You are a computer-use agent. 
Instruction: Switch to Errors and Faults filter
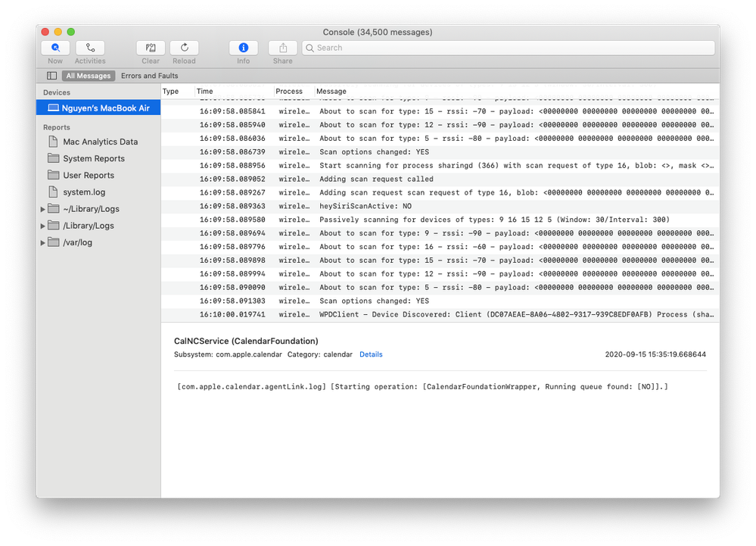(x=150, y=76)
